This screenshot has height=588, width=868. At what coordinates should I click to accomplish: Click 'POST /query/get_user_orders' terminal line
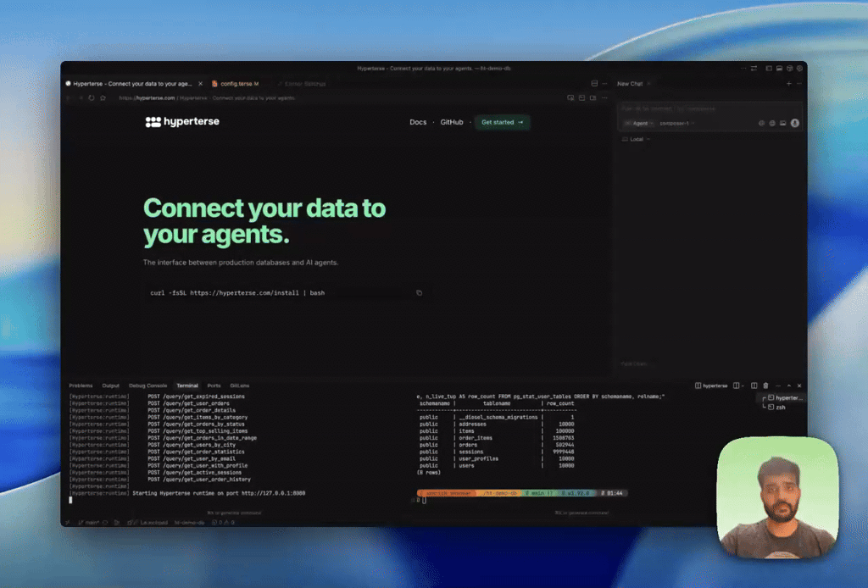tap(188, 403)
